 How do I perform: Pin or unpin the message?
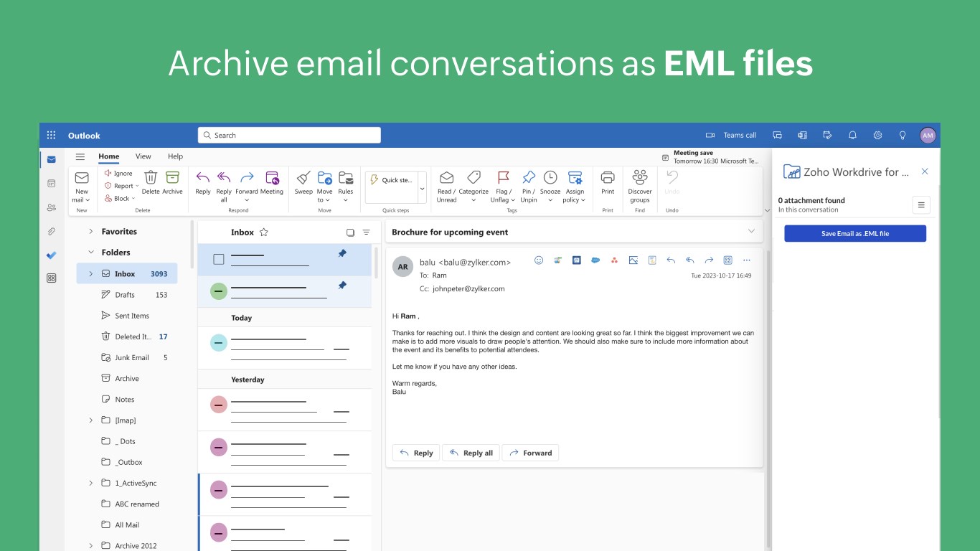click(x=529, y=187)
